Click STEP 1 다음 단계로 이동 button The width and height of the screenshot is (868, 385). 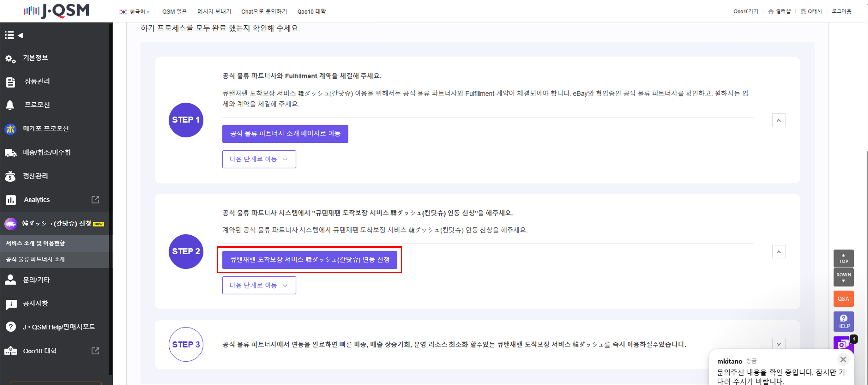[x=259, y=159]
